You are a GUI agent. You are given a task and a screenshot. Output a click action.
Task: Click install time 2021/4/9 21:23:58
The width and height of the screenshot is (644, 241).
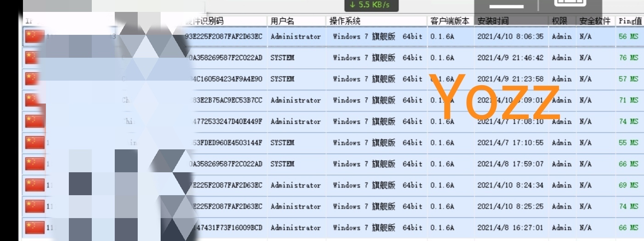tap(510, 79)
